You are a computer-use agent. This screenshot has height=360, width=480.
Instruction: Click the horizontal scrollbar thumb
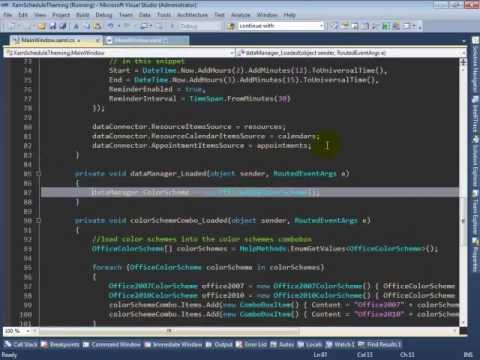pyautogui.click(x=169, y=331)
